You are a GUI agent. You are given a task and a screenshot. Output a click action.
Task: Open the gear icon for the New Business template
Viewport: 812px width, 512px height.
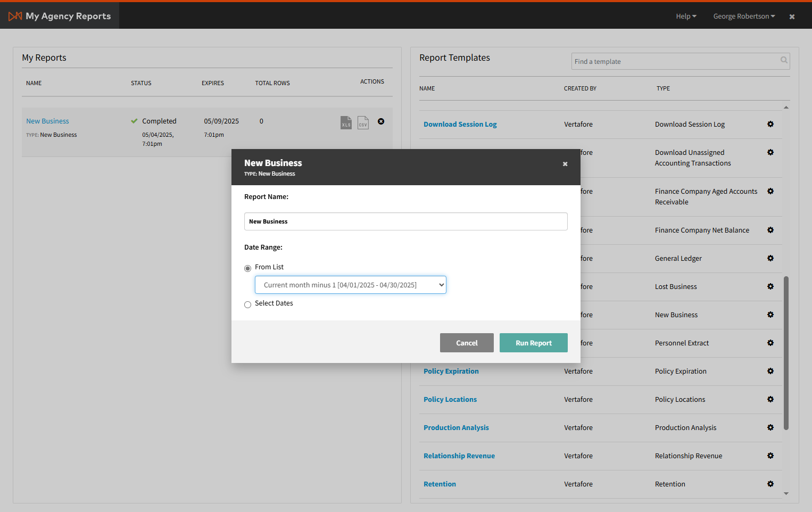click(770, 315)
